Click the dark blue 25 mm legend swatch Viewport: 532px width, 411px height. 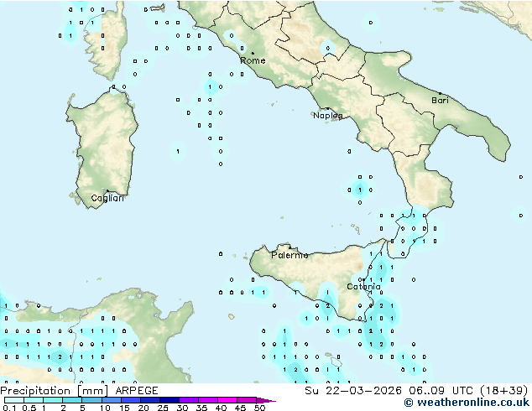tap(170, 400)
